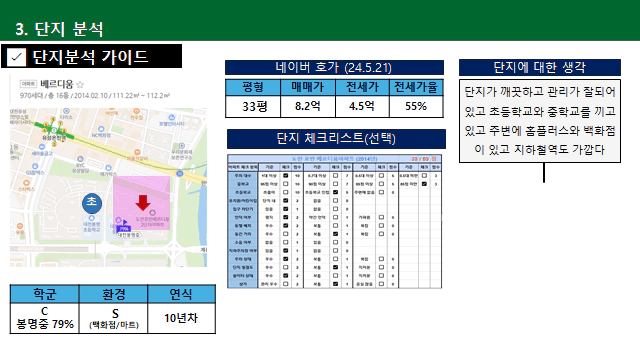Toggle first checked box in 지하주차장 여부 row
The width and height of the screenshot is (640, 360).
click(285, 251)
